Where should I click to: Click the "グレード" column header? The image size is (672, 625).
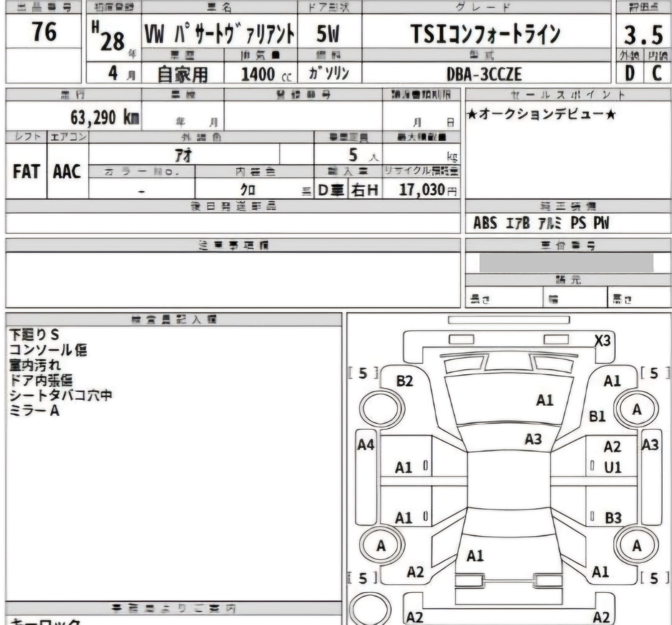pos(483,7)
